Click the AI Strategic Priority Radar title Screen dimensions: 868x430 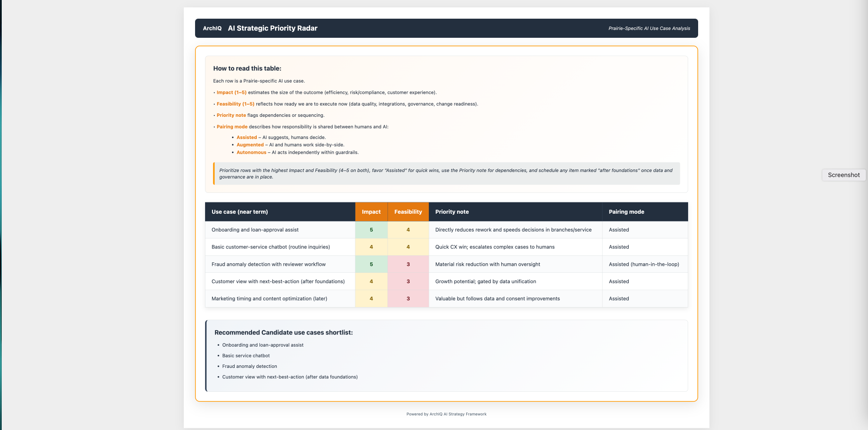272,28
